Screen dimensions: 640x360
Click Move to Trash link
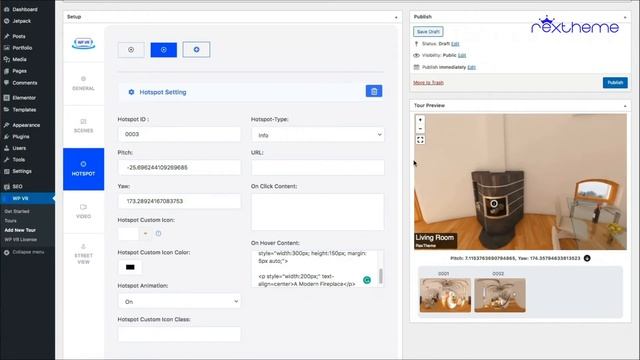[428, 83]
